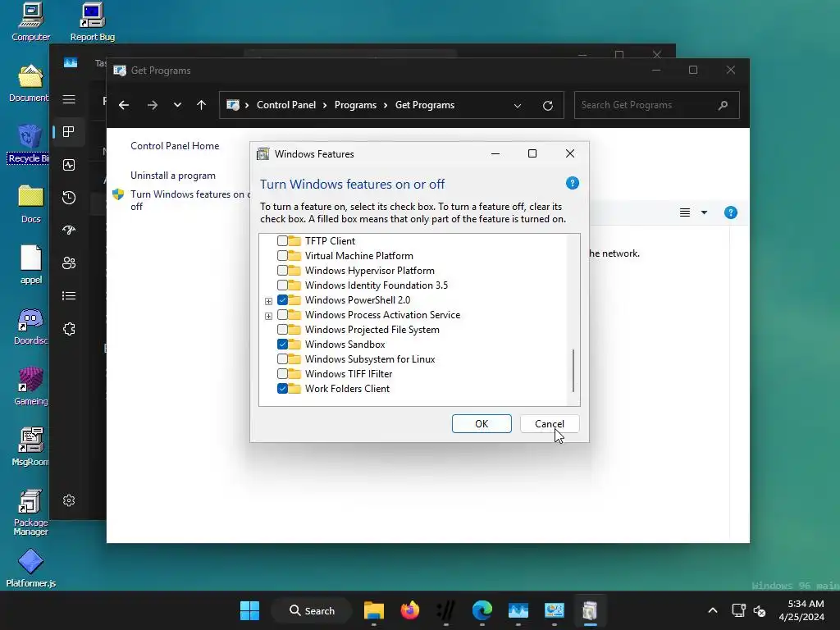
Task: Click Control Panel breadcrumb
Action: 286,105
